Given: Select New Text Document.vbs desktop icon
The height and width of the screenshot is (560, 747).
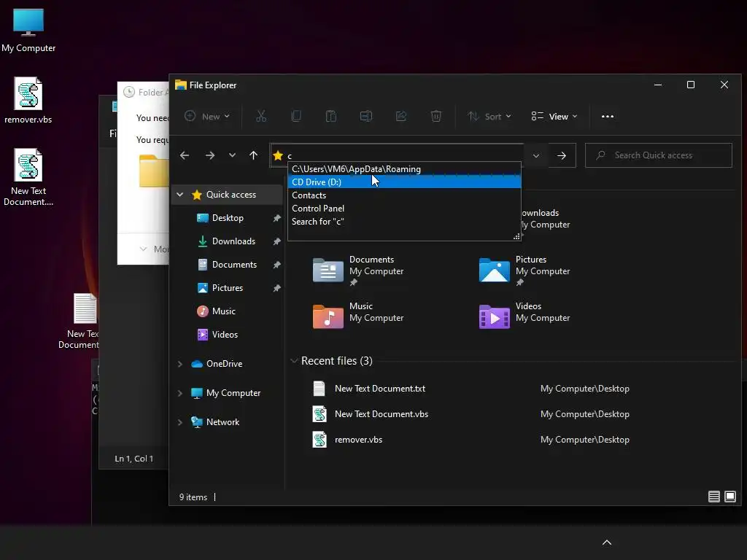Looking at the screenshot, I should click(28, 177).
